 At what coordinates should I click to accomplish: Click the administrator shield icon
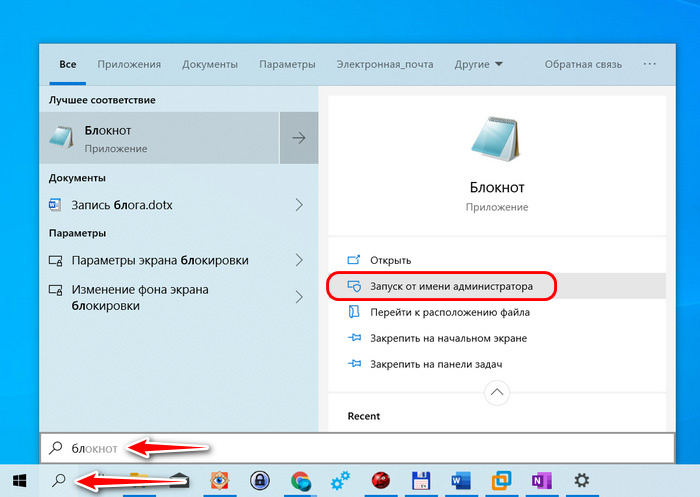click(354, 286)
